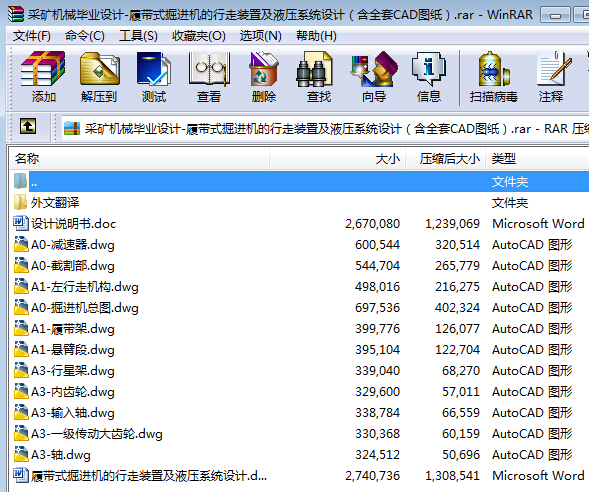
Task: Sort by 压缩后大小 column header
Action: (445, 158)
